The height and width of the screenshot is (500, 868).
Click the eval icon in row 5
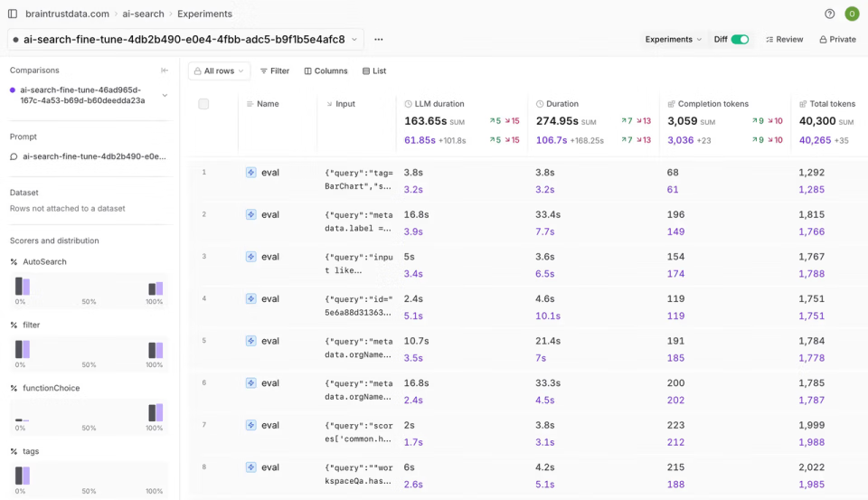click(x=251, y=342)
